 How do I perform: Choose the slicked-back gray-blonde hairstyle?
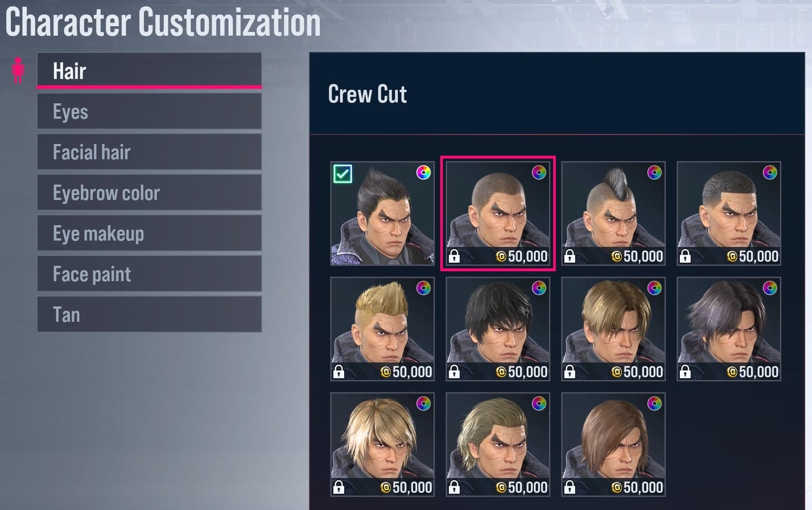click(x=498, y=445)
